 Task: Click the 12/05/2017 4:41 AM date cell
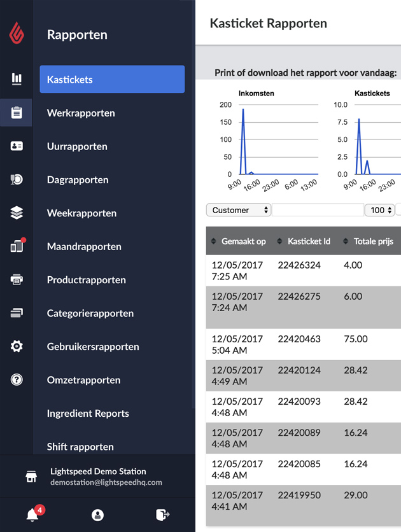tap(237, 501)
